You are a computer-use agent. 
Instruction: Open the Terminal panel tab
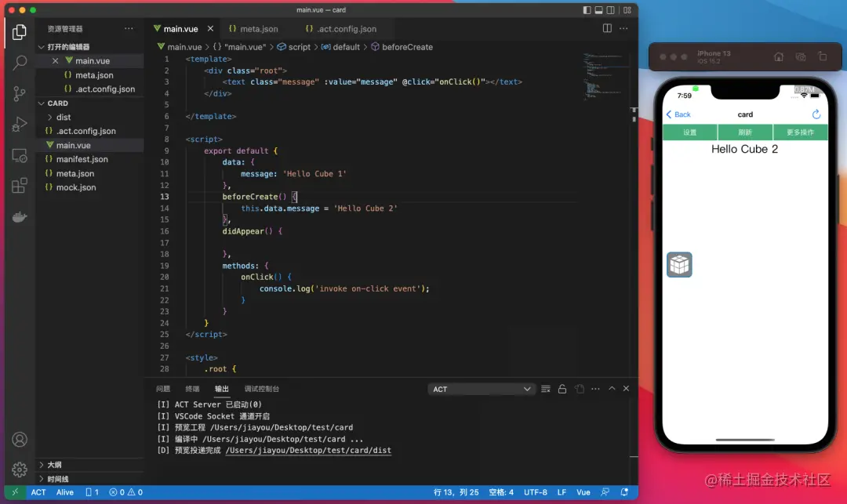(192, 389)
